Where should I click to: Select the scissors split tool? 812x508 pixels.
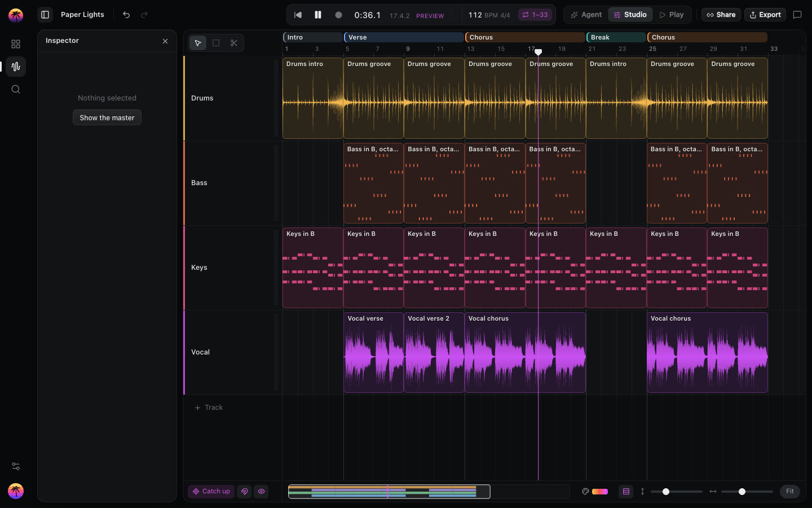click(x=234, y=43)
